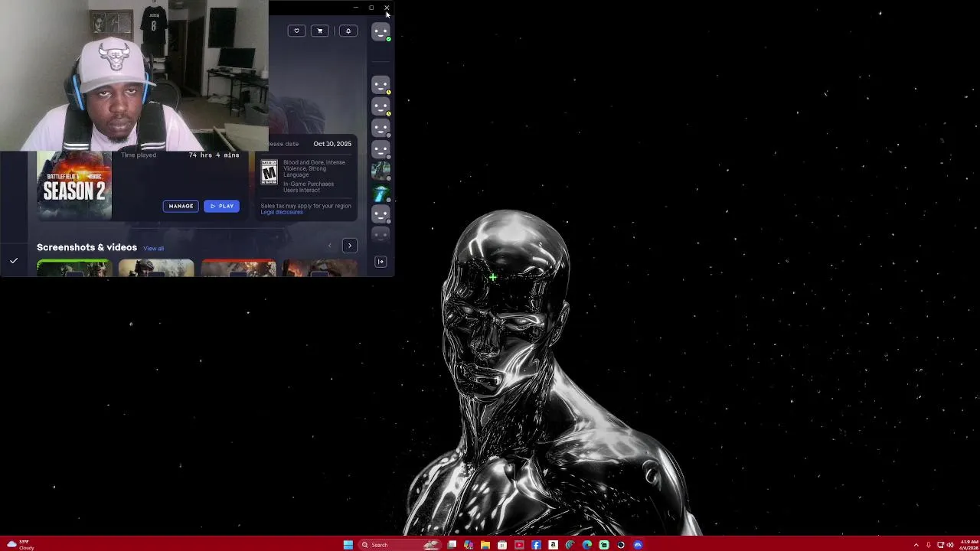
Task: Open the shopping cart icon
Action: pyautogui.click(x=319, y=31)
